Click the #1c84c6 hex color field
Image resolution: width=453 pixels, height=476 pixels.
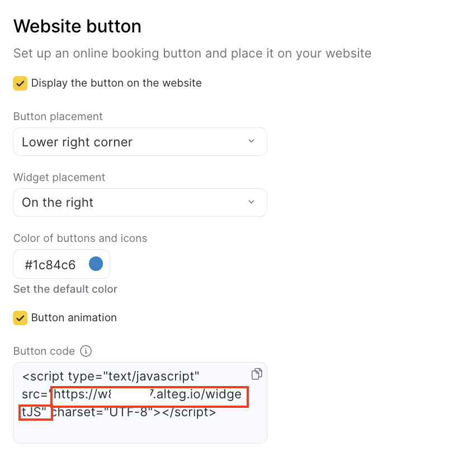[50, 265]
